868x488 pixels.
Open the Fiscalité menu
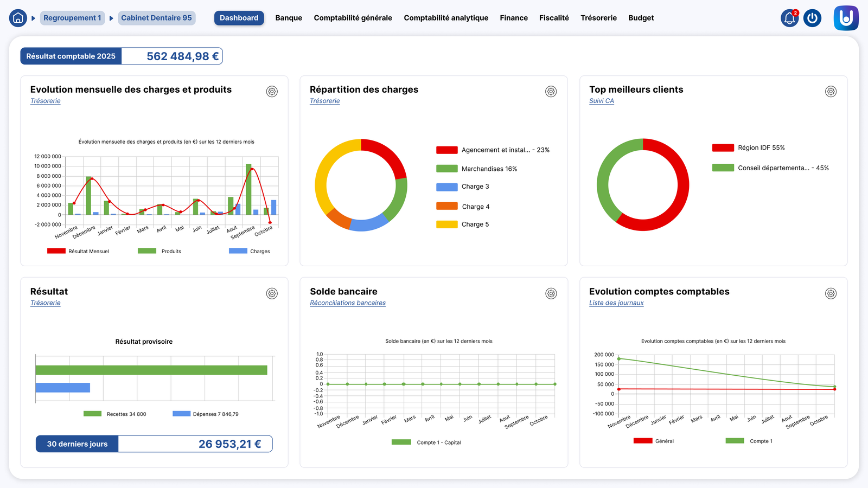[554, 18]
